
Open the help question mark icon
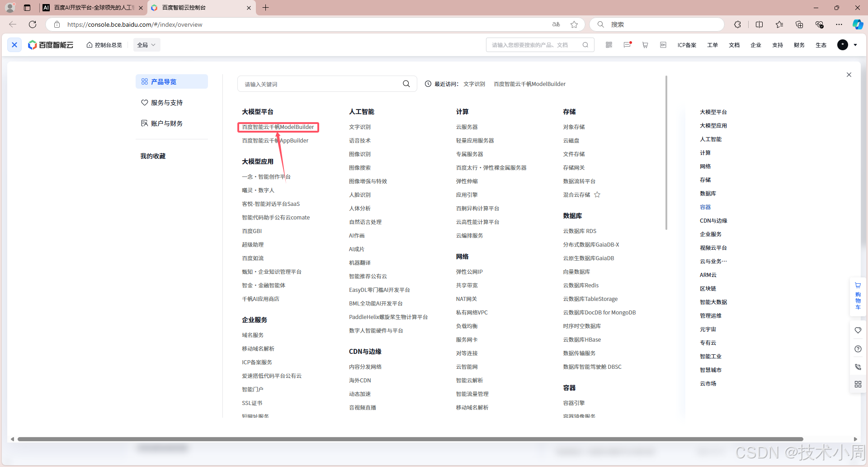tap(858, 349)
